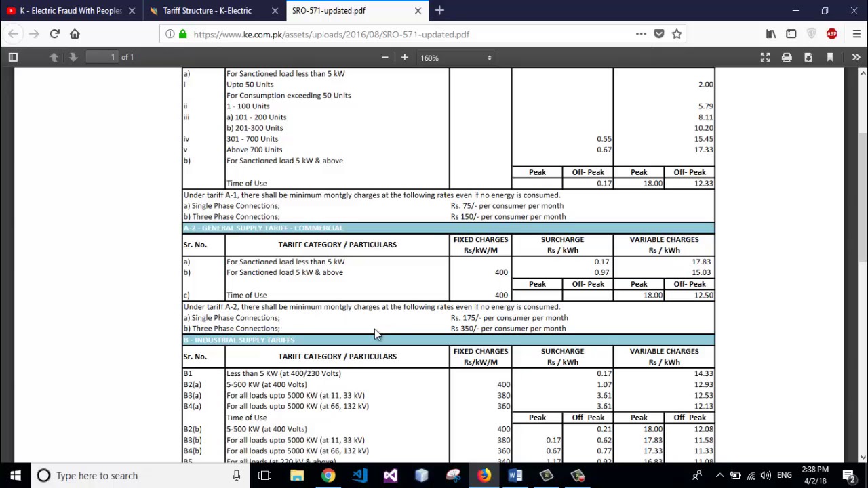Reload the current page

pos(54,34)
